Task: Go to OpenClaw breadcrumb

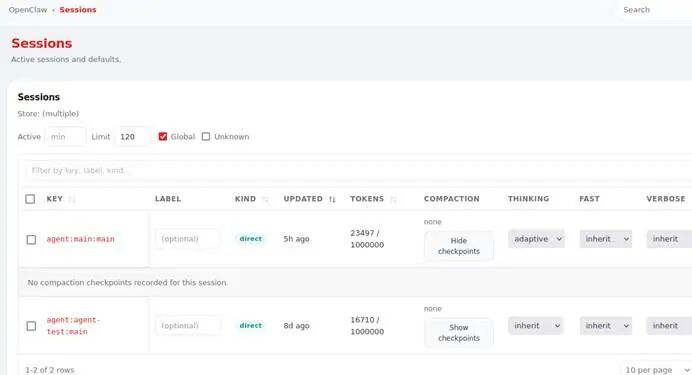Action: (x=28, y=10)
